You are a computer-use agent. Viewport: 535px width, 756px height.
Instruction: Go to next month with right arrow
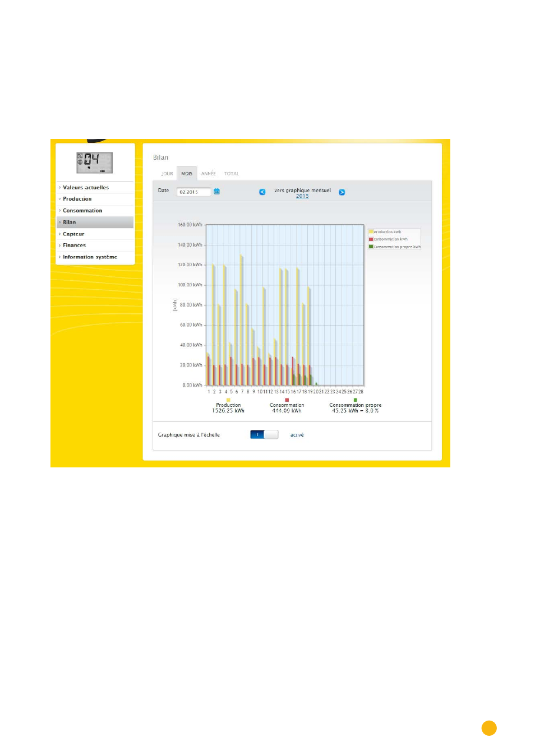(342, 192)
